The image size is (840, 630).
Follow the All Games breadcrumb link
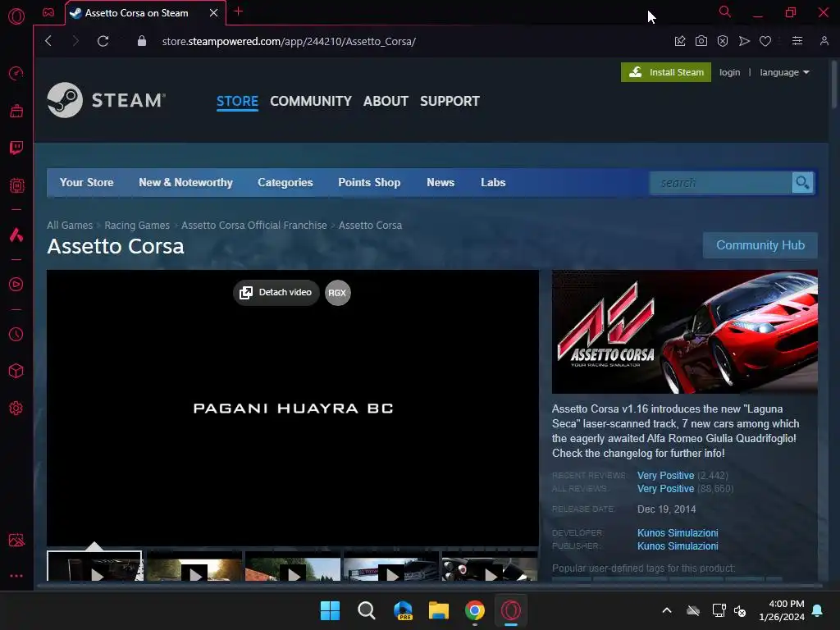[70, 225]
